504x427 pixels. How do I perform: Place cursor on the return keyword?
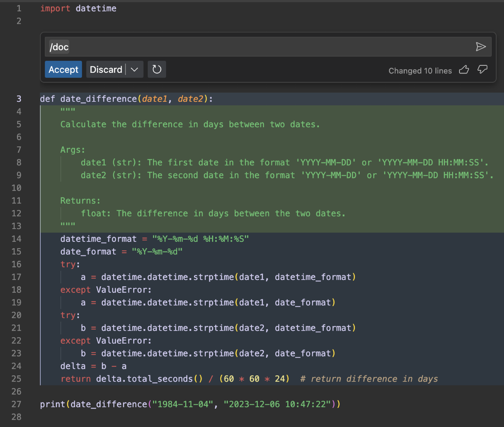[x=75, y=379]
